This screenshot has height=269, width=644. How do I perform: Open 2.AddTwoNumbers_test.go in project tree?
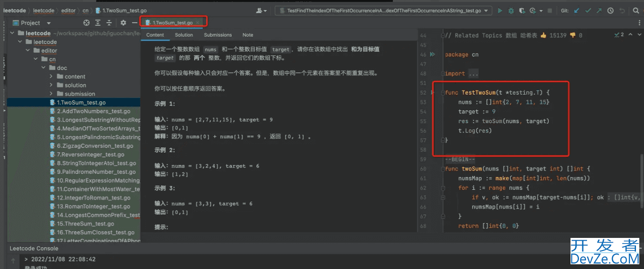click(93, 111)
